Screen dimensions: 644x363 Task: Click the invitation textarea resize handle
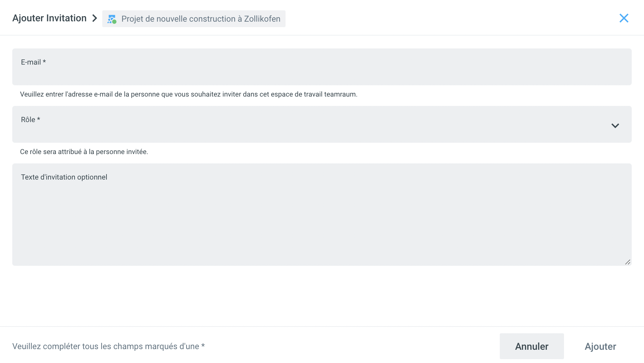coord(628,262)
